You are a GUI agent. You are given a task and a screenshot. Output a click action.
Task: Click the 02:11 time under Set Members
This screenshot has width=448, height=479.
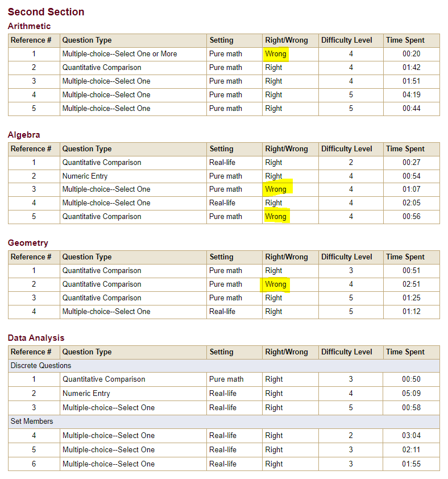point(412,449)
